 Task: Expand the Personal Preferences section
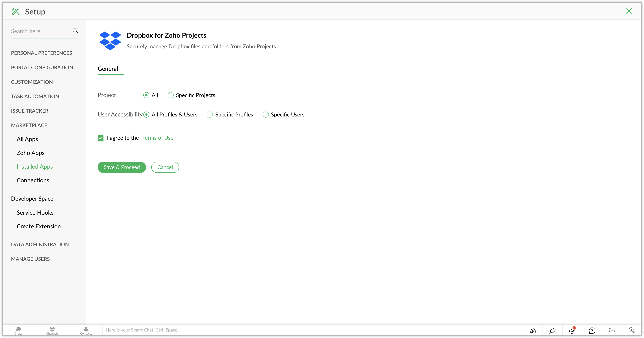click(x=41, y=53)
